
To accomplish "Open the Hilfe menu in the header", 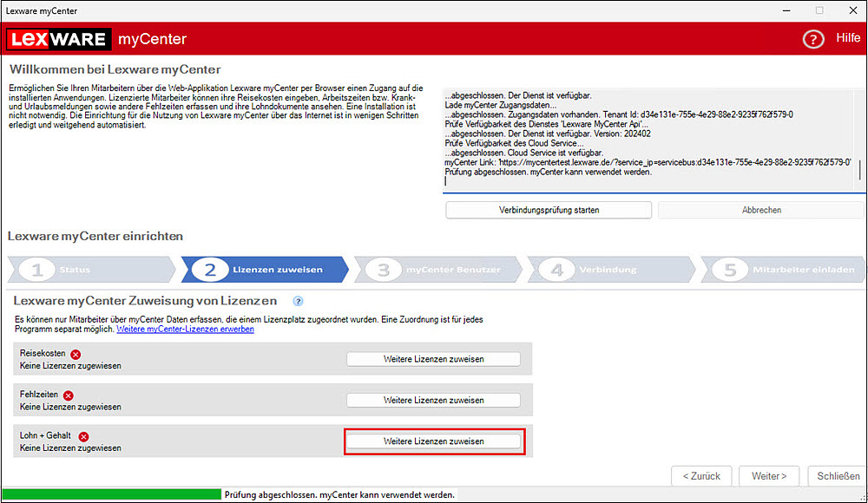I will (x=847, y=38).
